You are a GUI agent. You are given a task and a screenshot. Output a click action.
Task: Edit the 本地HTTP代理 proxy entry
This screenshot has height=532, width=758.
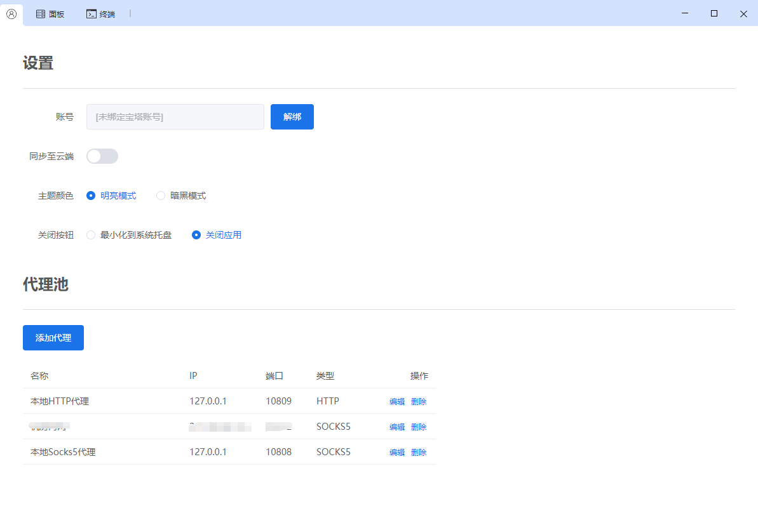(x=396, y=401)
